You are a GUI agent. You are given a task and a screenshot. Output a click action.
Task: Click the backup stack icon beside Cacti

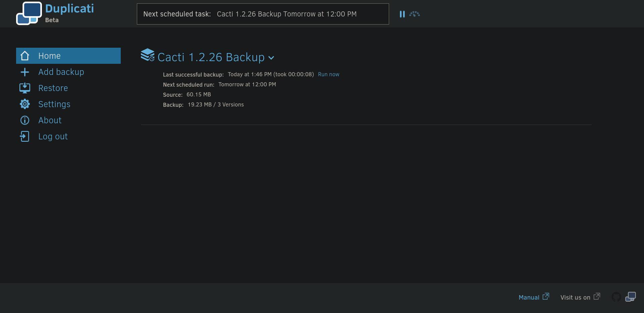148,55
